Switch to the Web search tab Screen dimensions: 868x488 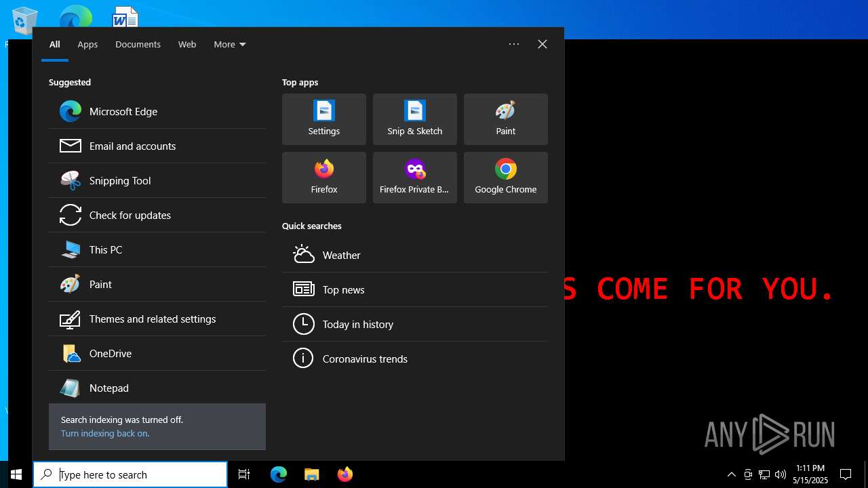click(187, 44)
